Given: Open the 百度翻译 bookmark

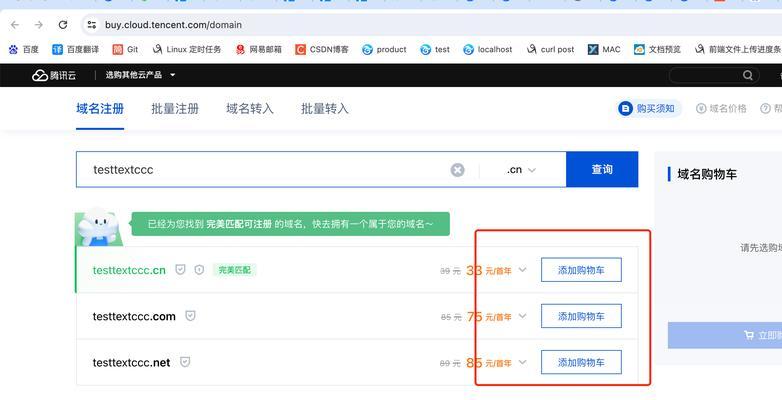Looking at the screenshot, I should coord(75,49).
